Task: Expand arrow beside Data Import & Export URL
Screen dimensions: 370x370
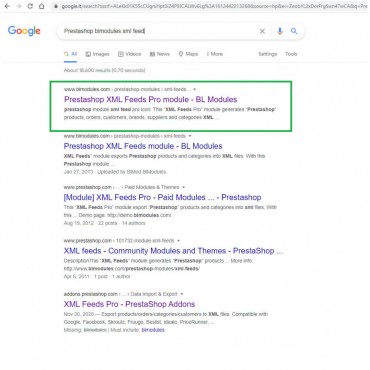Action: (x=182, y=294)
